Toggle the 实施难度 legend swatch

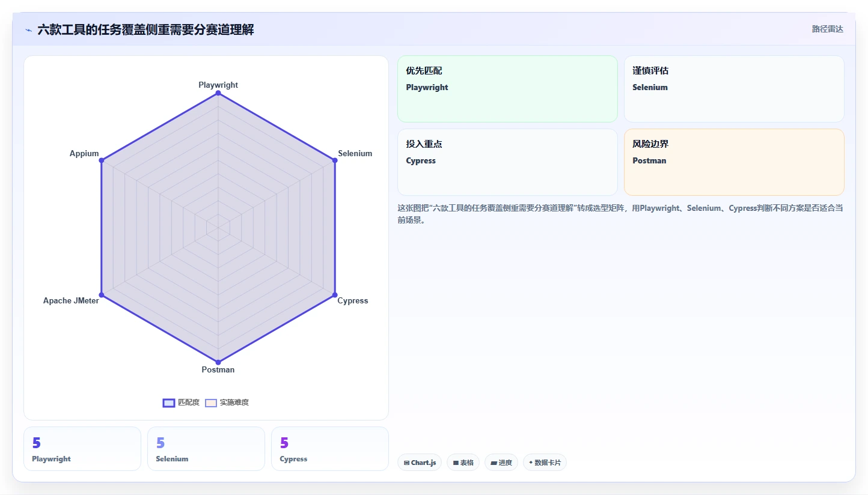click(211, 402)
